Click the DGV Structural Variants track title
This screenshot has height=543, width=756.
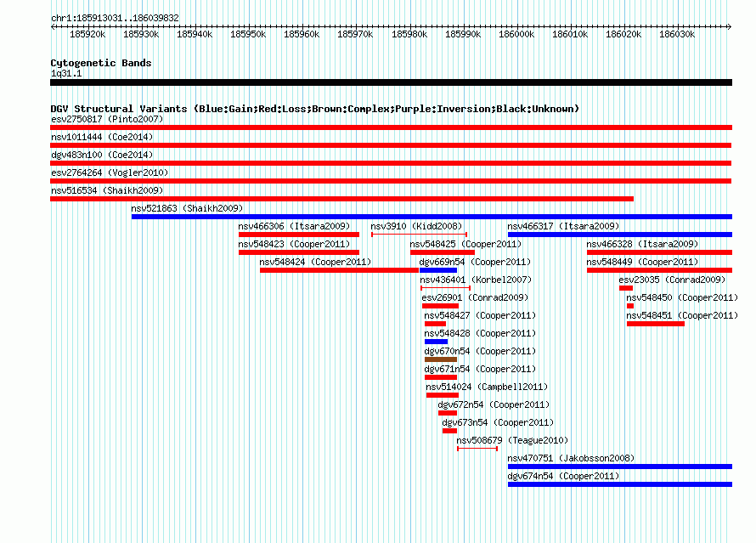(x=315, y=109)
